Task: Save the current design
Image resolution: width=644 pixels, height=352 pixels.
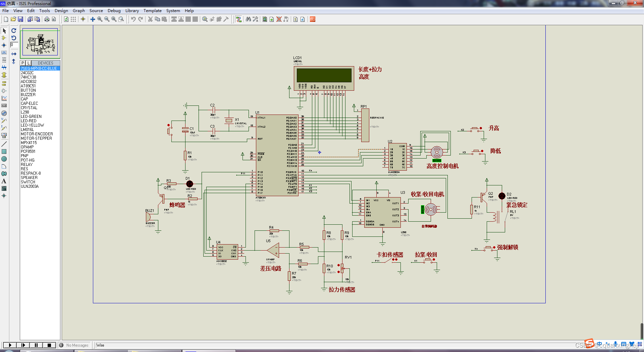Action: (x=20, y=19)
